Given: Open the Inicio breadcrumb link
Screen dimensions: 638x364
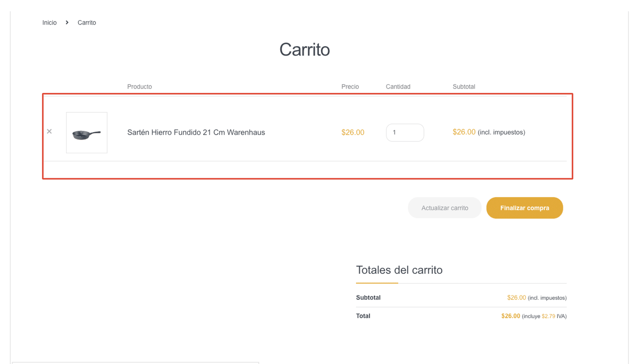Looking at the screenshot, I should (49, 22).
